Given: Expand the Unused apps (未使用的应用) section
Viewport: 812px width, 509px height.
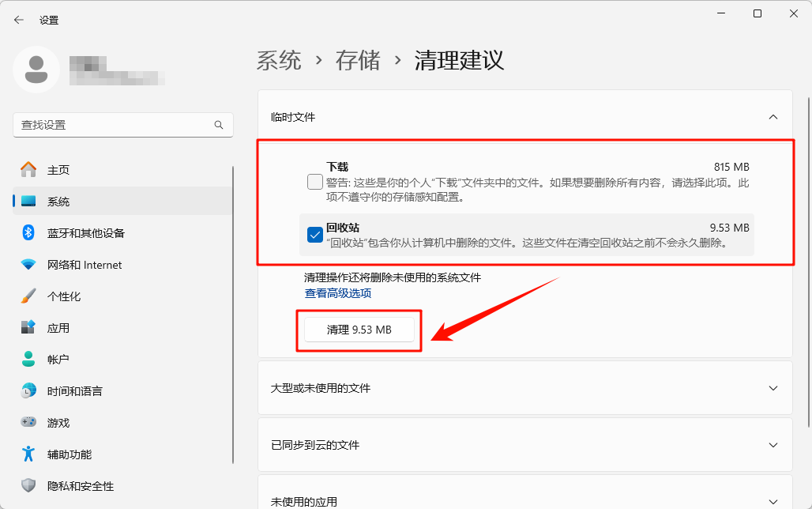Looking at the screenshot, I should 773,501.
